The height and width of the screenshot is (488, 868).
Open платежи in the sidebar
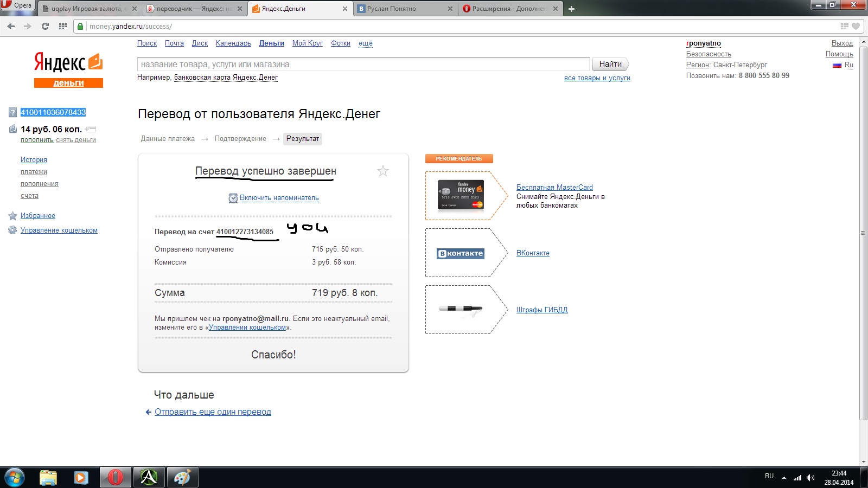tap(34, 172)
